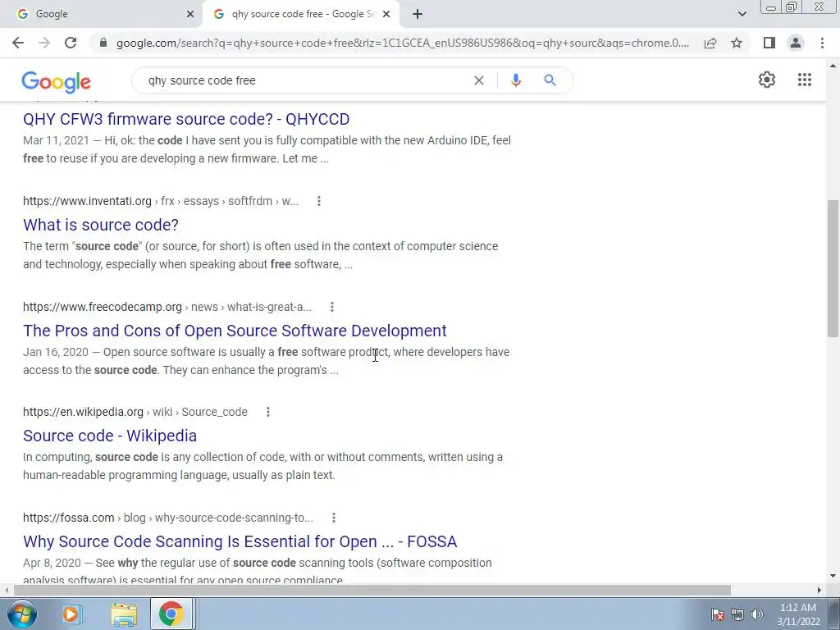Open Why Source Code Scanning FOSSA link

(240, 541)
